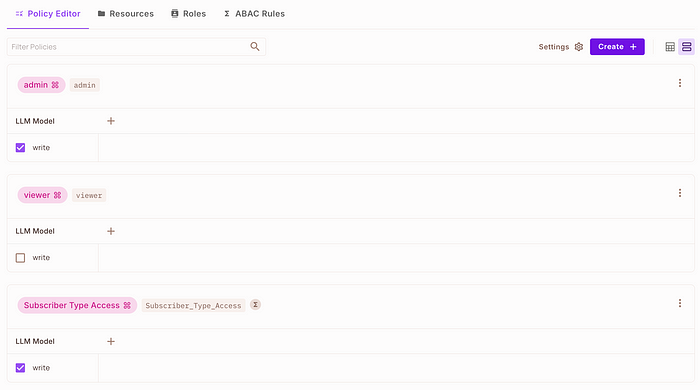Switch to the Resources tab

point(125,14)
